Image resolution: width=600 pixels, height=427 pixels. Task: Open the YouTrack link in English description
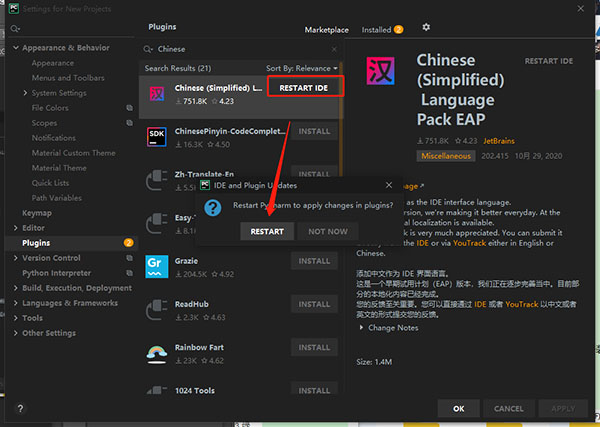tap(469, 243)
